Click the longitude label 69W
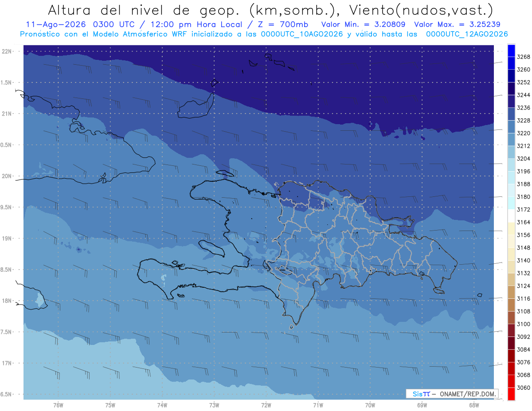The width and height of the screenshot is (532, 411). (422, 405)
